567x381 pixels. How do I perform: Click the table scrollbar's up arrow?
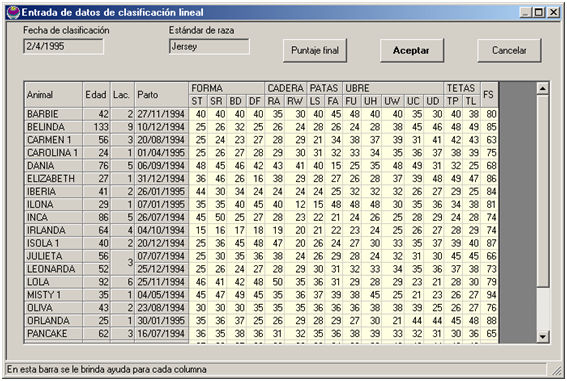coord(542,88)
